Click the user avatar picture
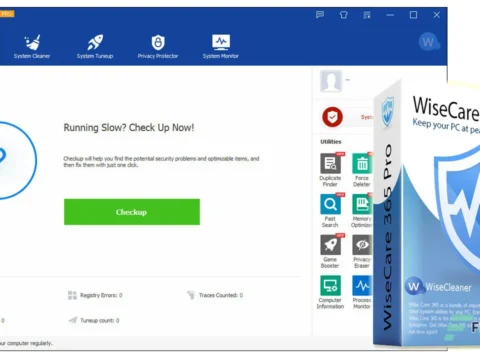Image resolution: width=480 pixels, height=360 pixels. pyautogui.click(x=331, y=81)
